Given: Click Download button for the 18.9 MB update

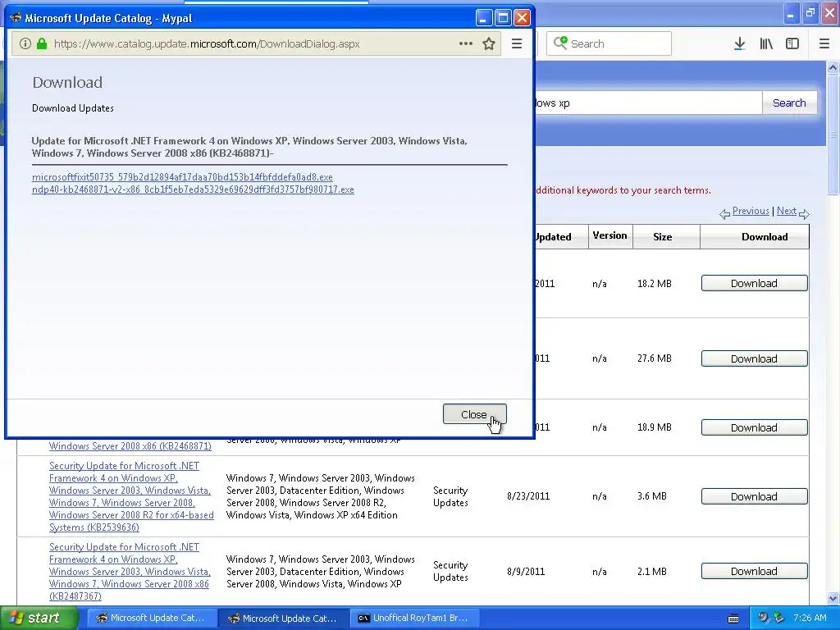Looking at the screenshot, I should coord(755,427).
